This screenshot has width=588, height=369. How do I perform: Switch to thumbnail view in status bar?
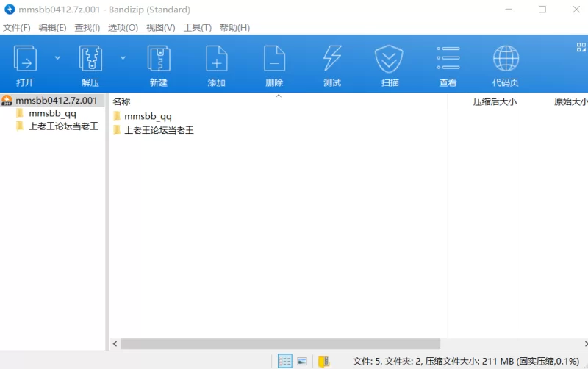coord(302,361)
